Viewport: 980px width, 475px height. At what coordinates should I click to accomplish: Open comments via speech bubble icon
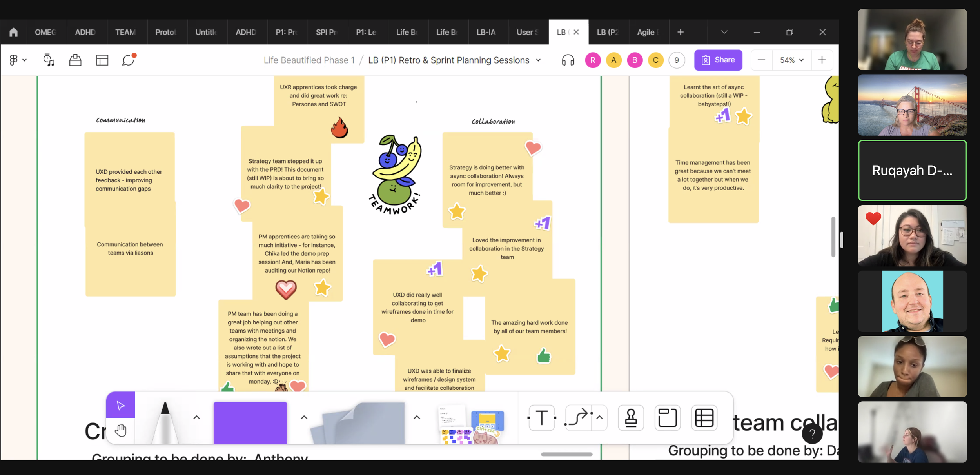[128, 60]
